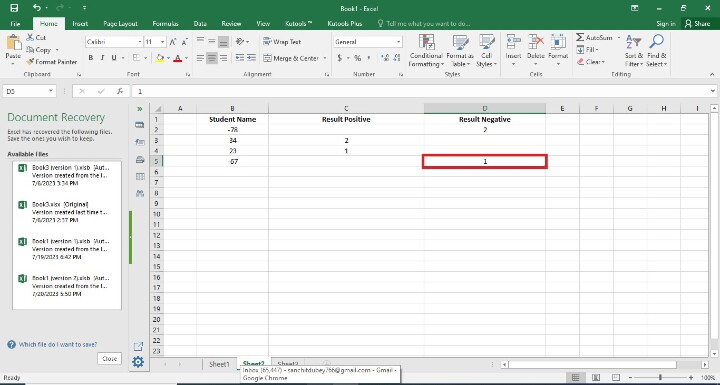Viewport: 720px width, 385px height.
Task: Switch to the Data tab
Action: pyautogui.click(x=200, y=23)
